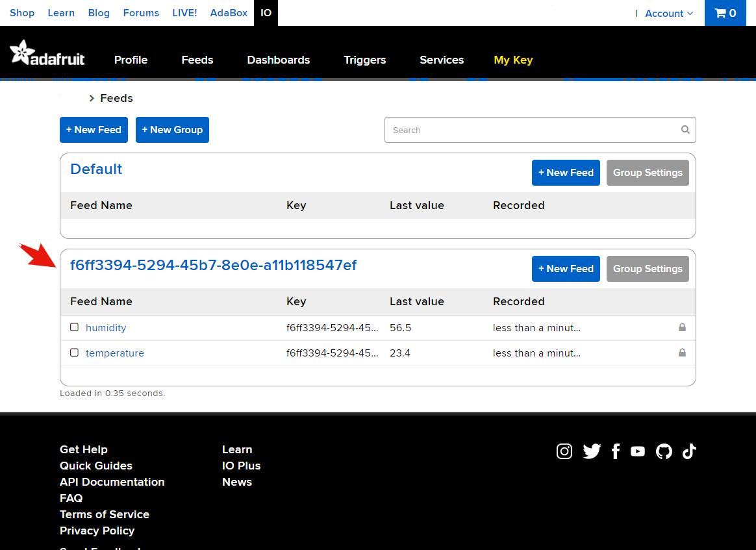Open Adafruit YouTube icon in footer

[x=638, y=451]
